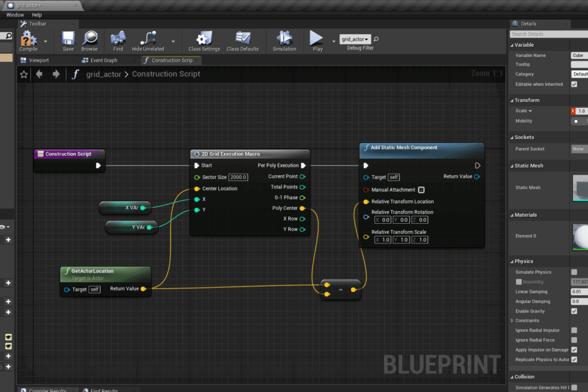Open the Scale type dropdown arrow
The image size is (588, 392).
coord(530,111)
